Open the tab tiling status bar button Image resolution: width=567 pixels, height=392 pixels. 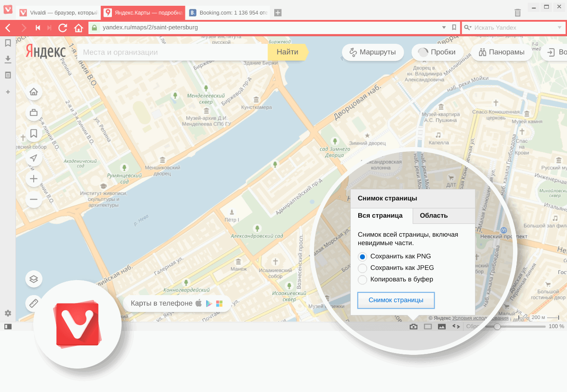coord(428,327)
